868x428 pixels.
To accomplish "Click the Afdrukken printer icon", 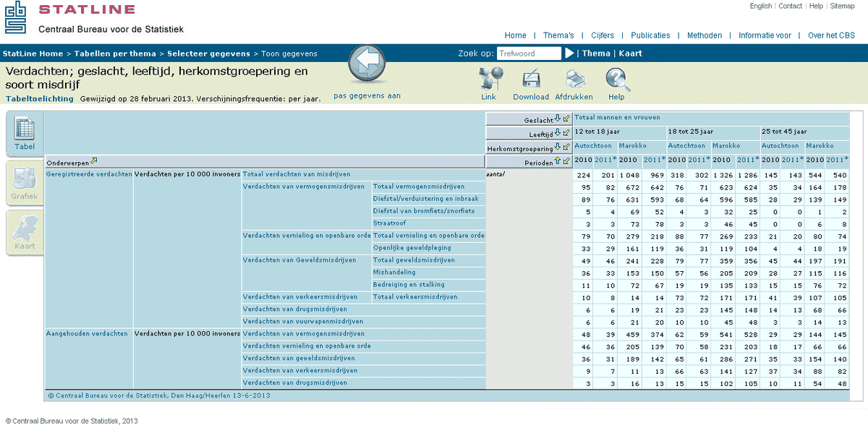I will [x=574, y=79].
